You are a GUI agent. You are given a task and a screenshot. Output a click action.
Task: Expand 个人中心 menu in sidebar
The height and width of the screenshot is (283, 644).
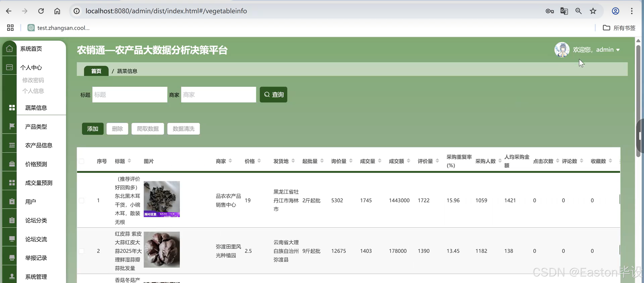[x=31, y=67]
